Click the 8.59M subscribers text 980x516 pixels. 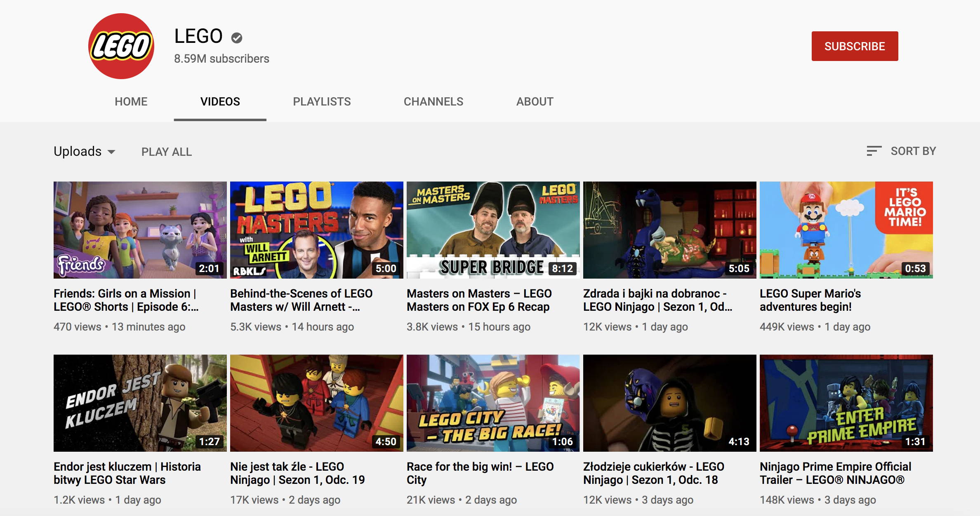(x=221, y=59)
